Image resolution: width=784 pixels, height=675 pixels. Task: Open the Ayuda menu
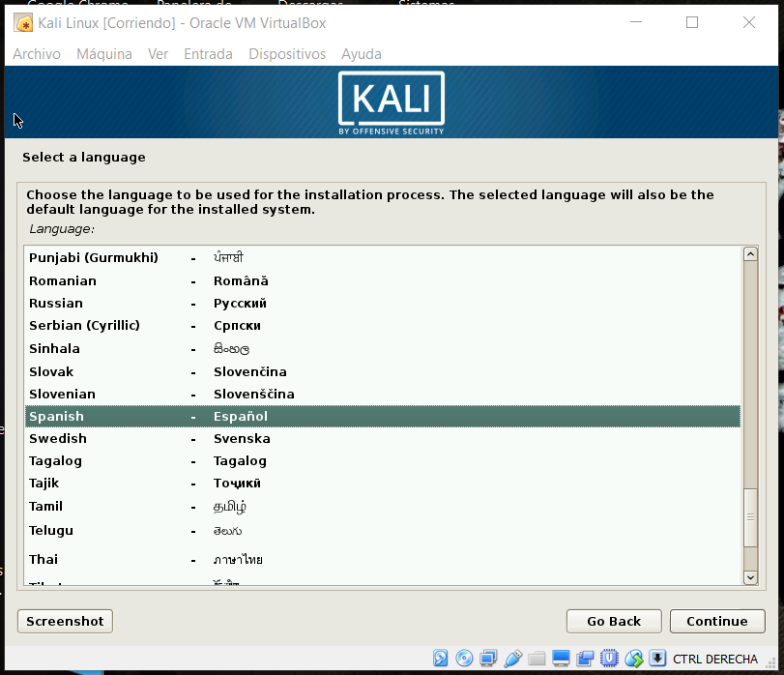[x=362, y=54]
